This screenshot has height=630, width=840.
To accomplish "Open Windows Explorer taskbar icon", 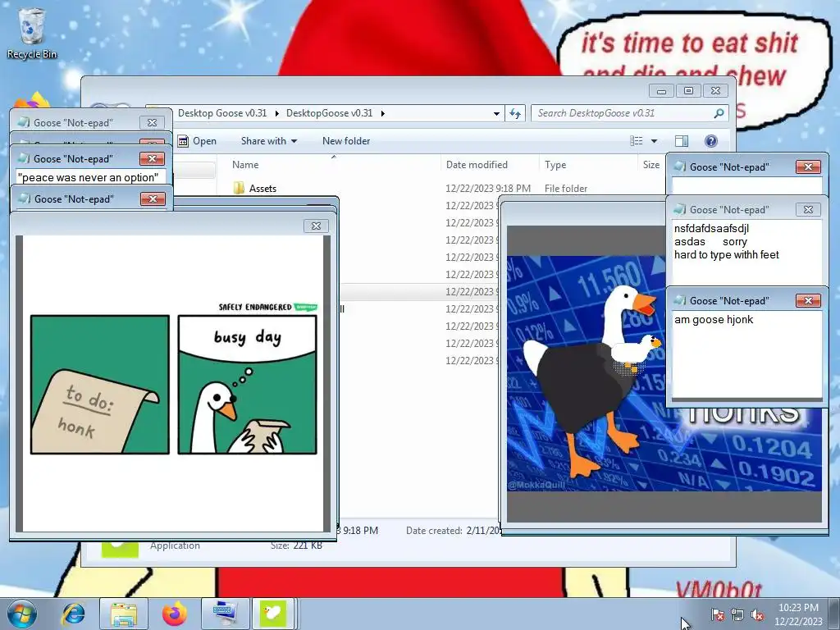I will tap(124, 614).
